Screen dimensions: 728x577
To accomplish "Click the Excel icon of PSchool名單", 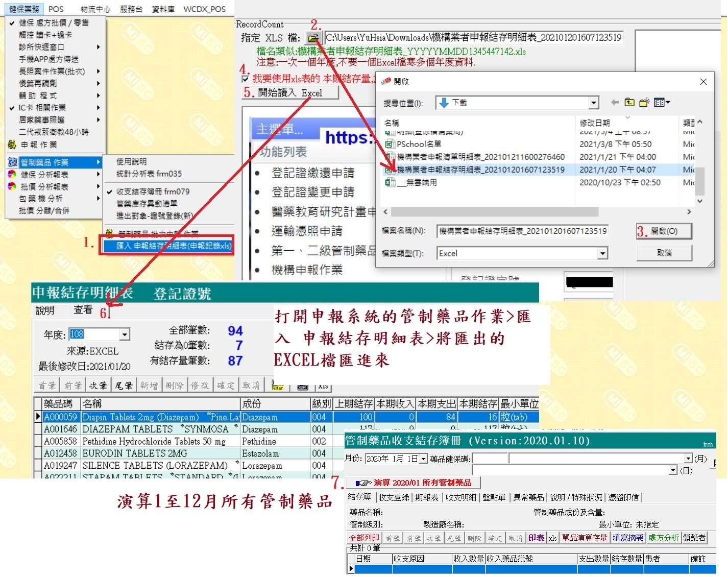I will click(390, 145).
